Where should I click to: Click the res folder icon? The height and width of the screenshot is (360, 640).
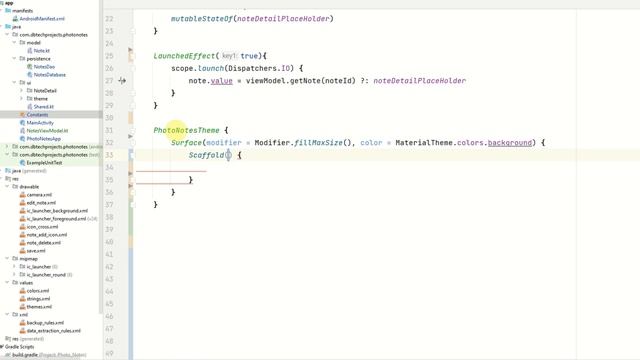click(8, 179)
